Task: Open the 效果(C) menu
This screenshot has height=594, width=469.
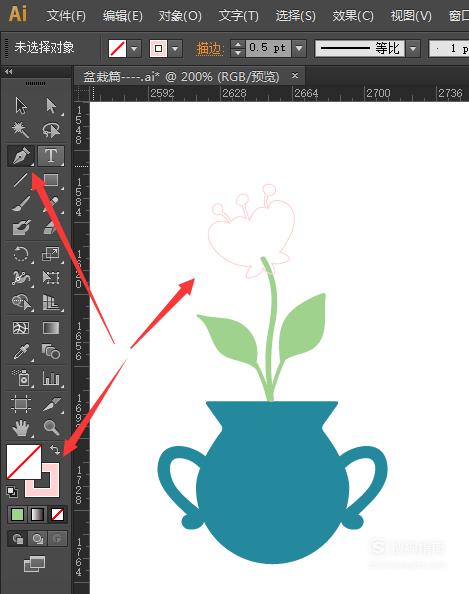Action: (x=353, y=16)
